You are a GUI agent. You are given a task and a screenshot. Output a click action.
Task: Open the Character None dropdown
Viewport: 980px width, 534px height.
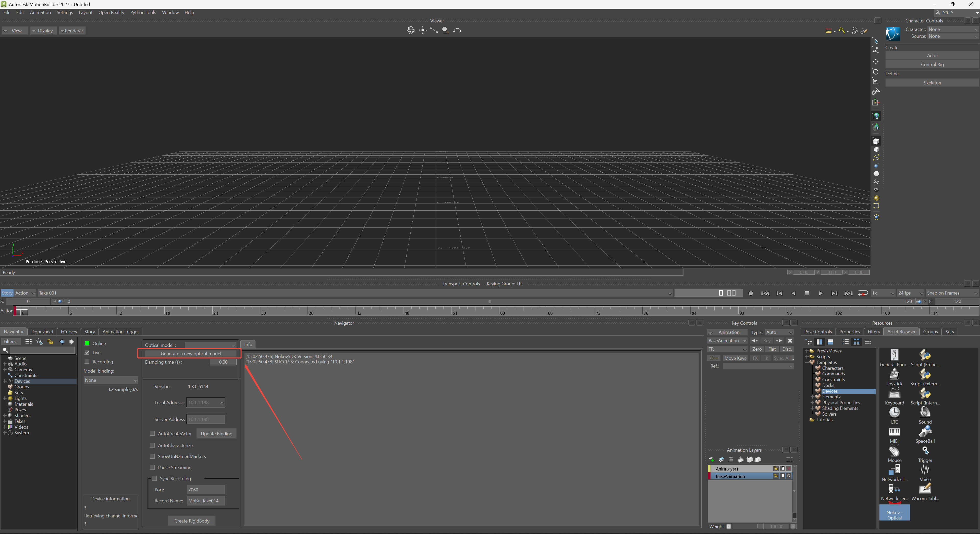click(953, 29)
